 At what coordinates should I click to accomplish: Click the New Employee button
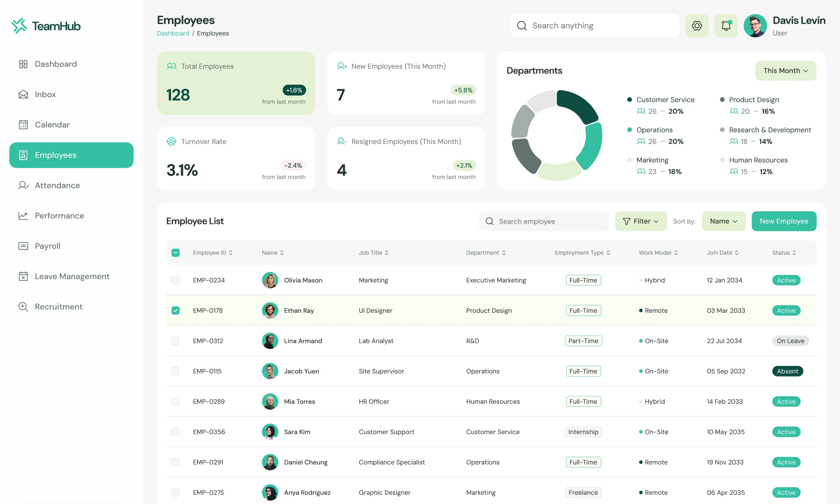click(784, 221)
